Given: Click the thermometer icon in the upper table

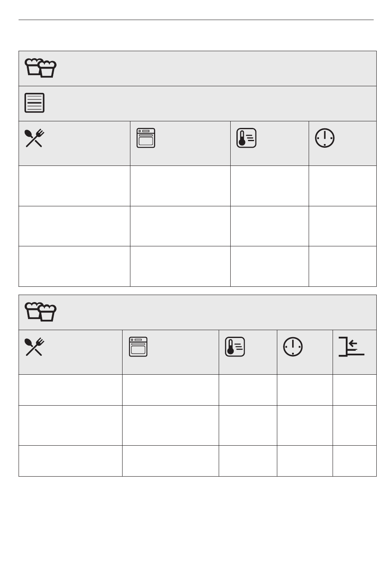Looking at the screenshot, I should click(246, 138).
